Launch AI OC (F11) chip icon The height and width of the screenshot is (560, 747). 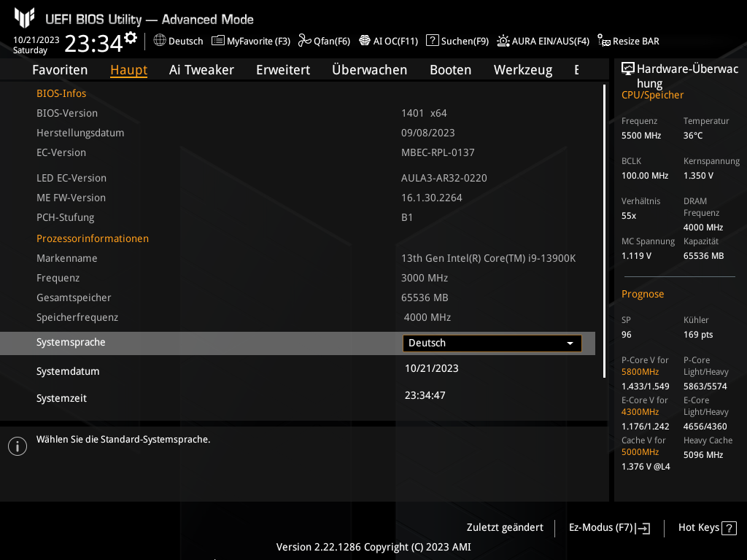click(365, 41)
